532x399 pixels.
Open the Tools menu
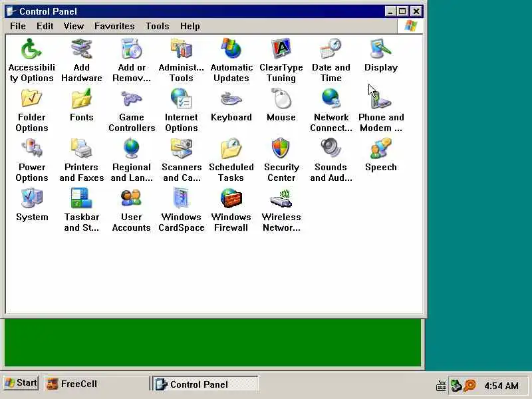click(x=157, y=26)
